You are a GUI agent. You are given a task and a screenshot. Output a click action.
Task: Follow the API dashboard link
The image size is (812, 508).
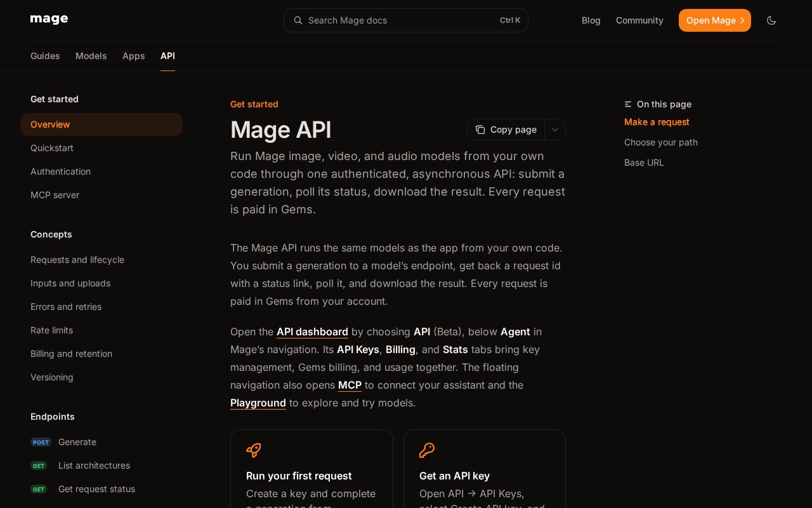tap(312, 331)
